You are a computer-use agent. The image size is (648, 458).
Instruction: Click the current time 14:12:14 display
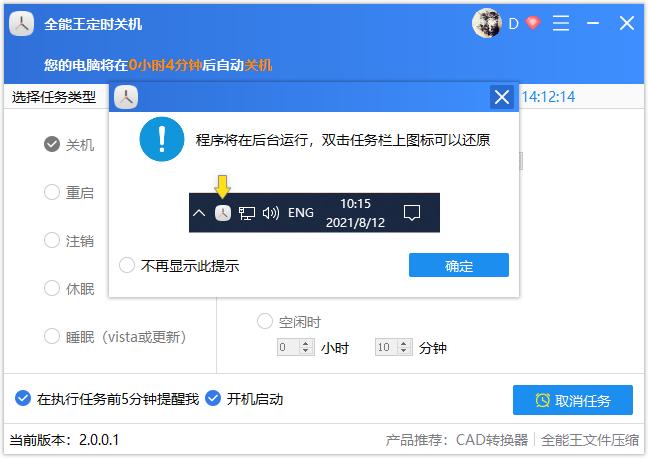click(548, 97)
